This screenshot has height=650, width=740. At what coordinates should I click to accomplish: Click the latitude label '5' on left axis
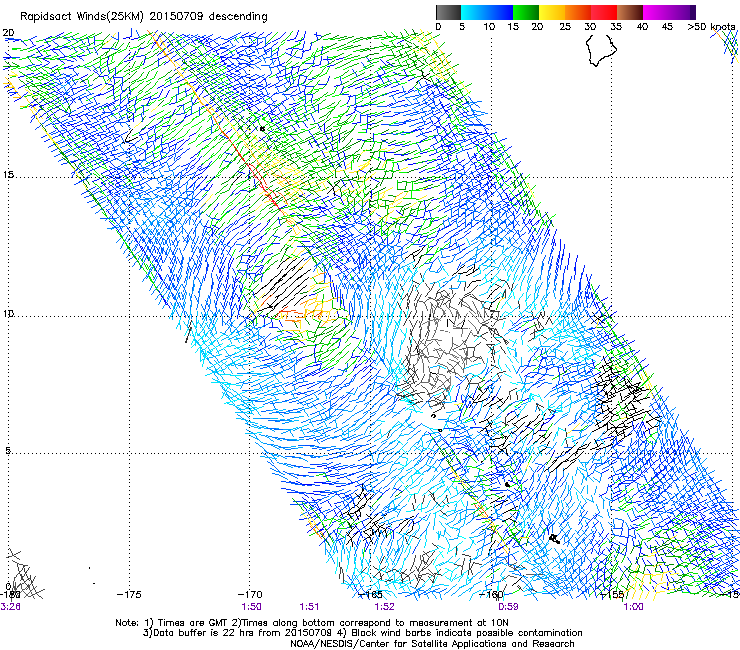8,450
